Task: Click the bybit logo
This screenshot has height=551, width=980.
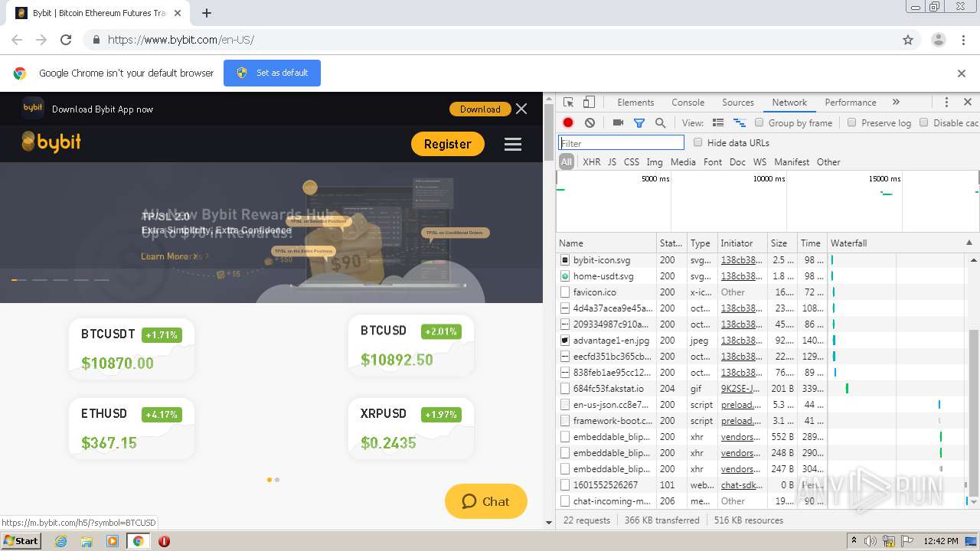Action: (x=51, y=142)
